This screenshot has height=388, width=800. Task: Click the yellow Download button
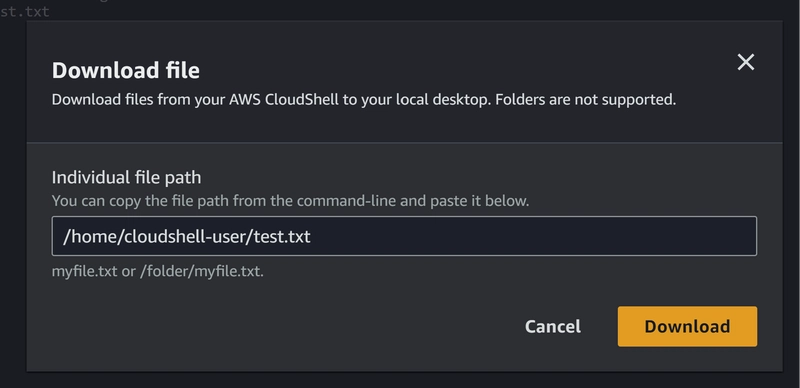click(687, 327)
